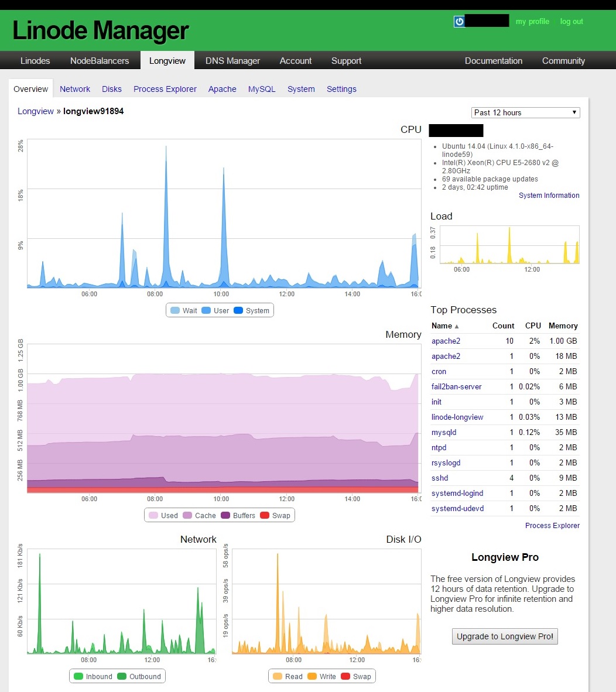Click the Upgrade to Longview Pro! button

point(505,636)
